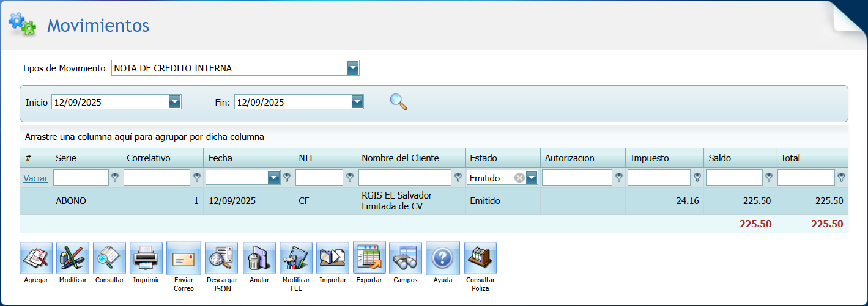868x306 pixels.
Task: Click the search magnifying glass icon
Action: tap(398, 101)
